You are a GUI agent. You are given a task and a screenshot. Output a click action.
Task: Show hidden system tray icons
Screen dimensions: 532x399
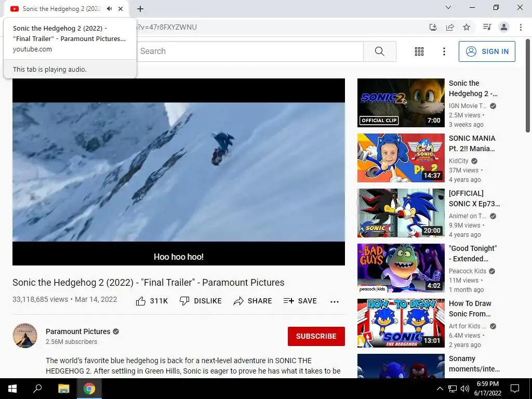point(440,389)
